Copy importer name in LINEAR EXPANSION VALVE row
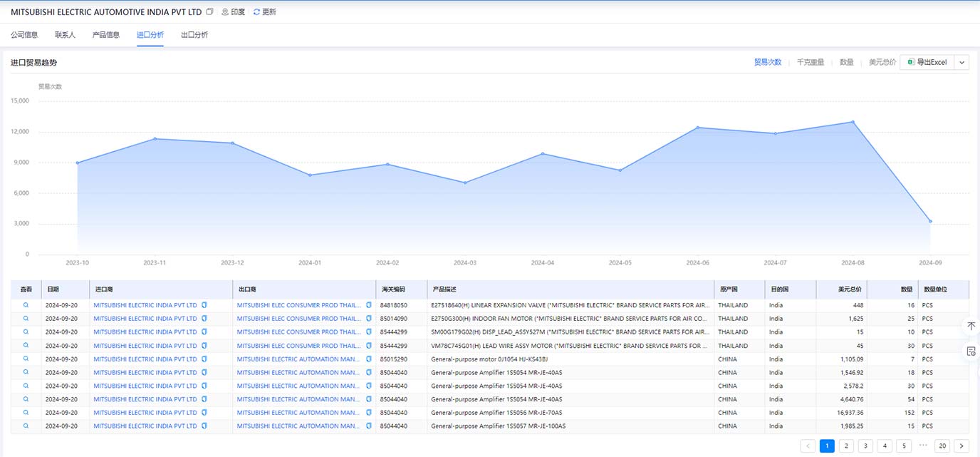Screen dimensions: 980x457 pyautogui.click(x=204, y=305)
